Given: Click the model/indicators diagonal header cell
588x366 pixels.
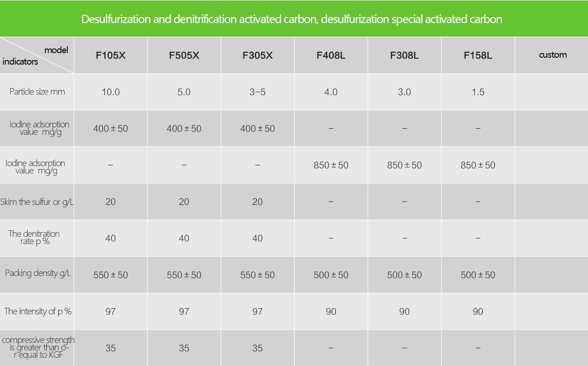Looking at the screenshot, I should 37,55.
